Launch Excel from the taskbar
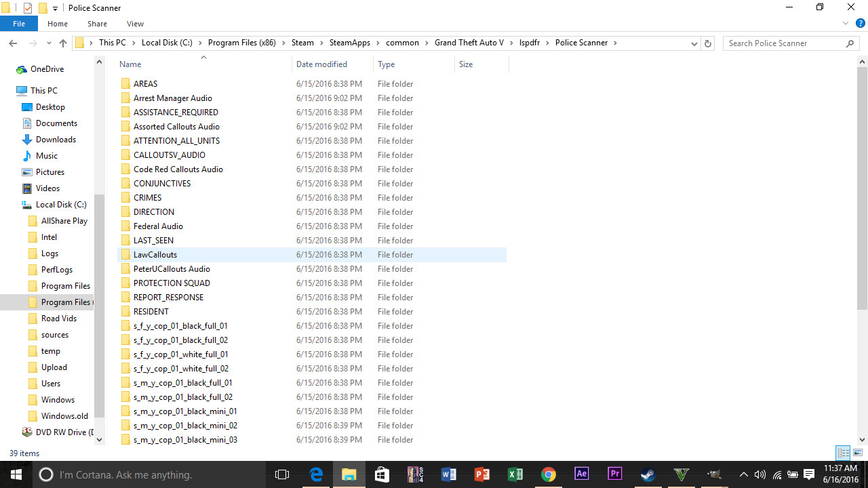The image size is (868, 488). 515,474
